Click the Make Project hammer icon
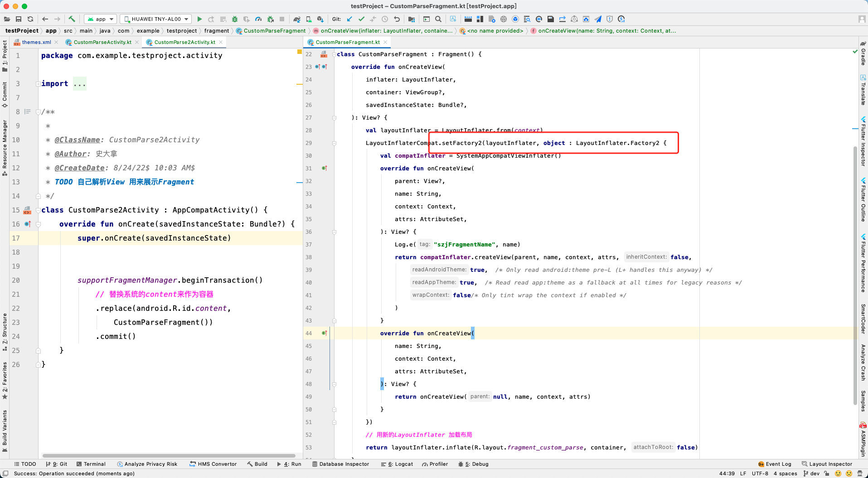The height and width of the screenshot is (478, 868). 72,19
